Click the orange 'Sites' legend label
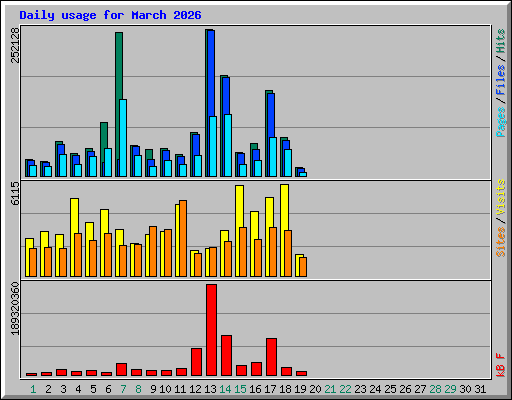The width and height of the screenshot is (512, 400). [x=500, y=242]
